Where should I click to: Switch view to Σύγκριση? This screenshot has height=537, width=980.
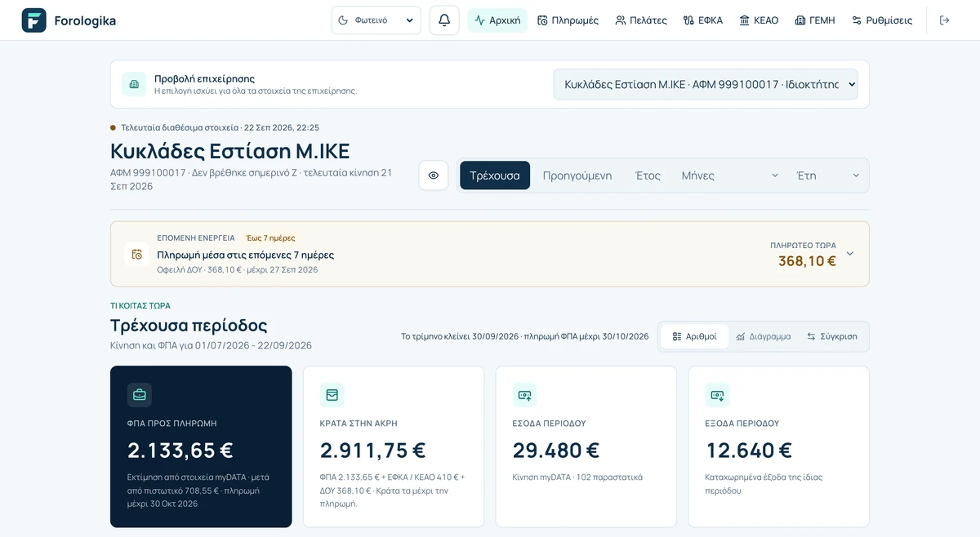pos(832,336)
